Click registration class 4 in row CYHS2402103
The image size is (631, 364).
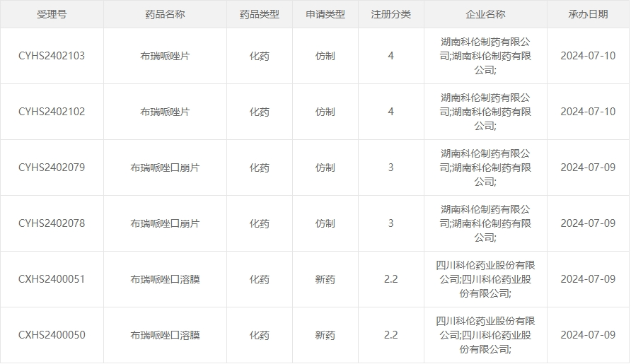pos(390,56)
